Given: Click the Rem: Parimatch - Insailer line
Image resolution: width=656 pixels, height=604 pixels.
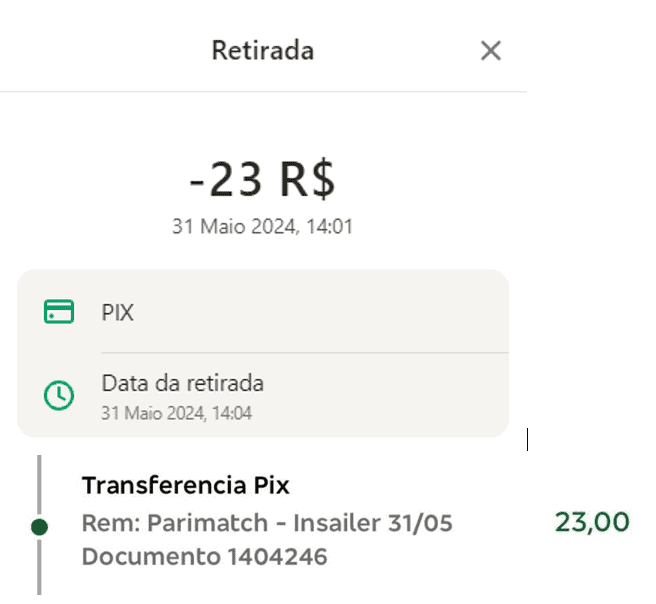Looking at the screenshot, I should (x=267, y=523).
